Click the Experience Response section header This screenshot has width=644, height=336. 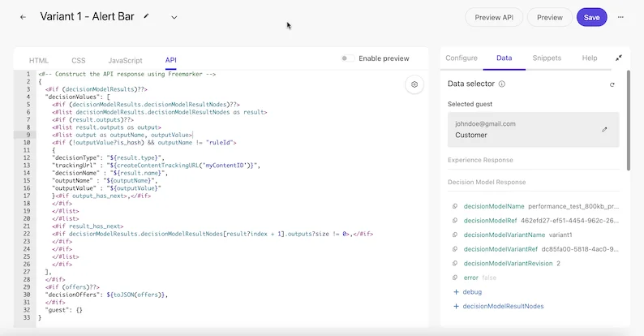[x=480, y=160]
